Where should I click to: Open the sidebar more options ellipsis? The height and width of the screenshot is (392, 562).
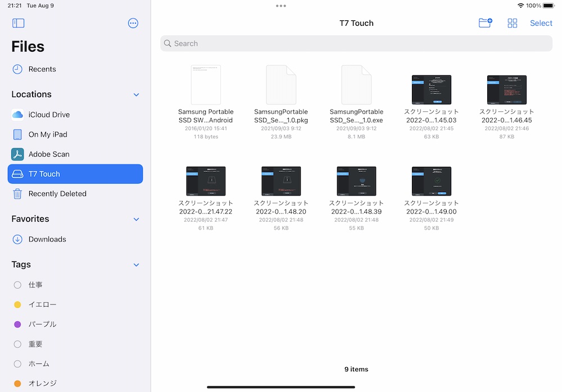click(x=133, y=23)
